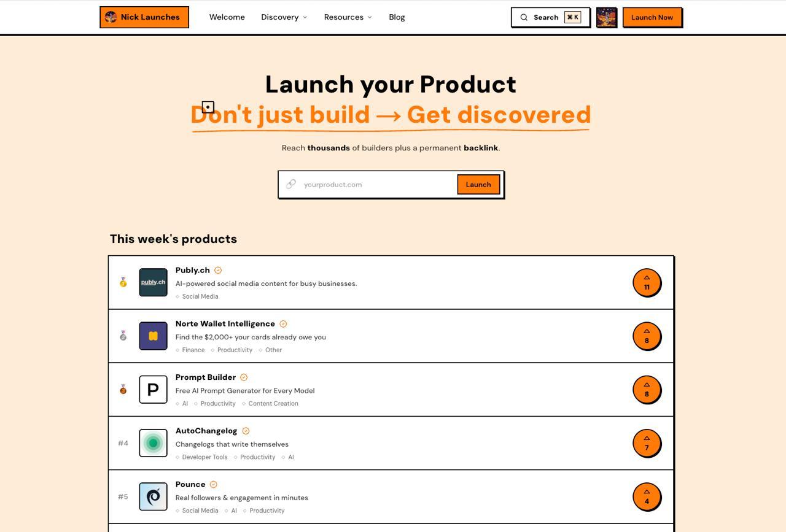Click verified badge next to Norte Wallet
Screen dimensions: 786x532
pyautogui.click(x=283, y=324)
